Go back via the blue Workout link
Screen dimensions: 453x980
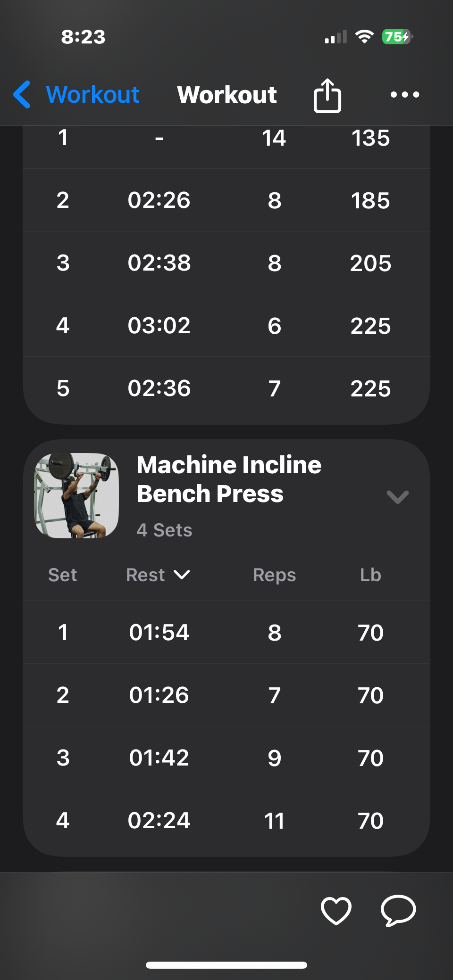(x=92, y=94)
